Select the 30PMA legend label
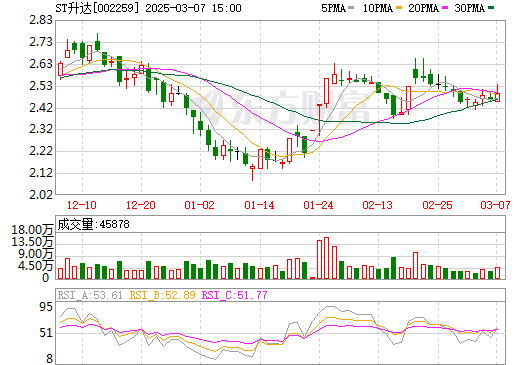This screenshot has height=365, width=520. pos(469,8)
